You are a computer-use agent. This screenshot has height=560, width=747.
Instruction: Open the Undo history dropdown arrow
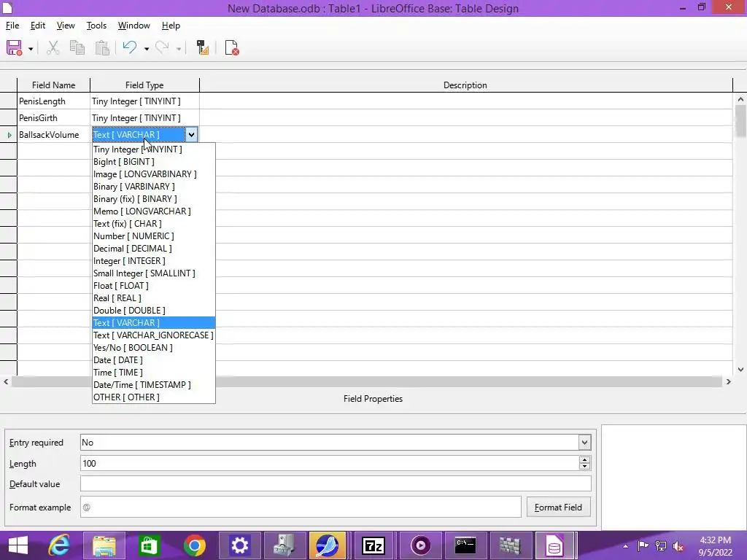point(146,49)
